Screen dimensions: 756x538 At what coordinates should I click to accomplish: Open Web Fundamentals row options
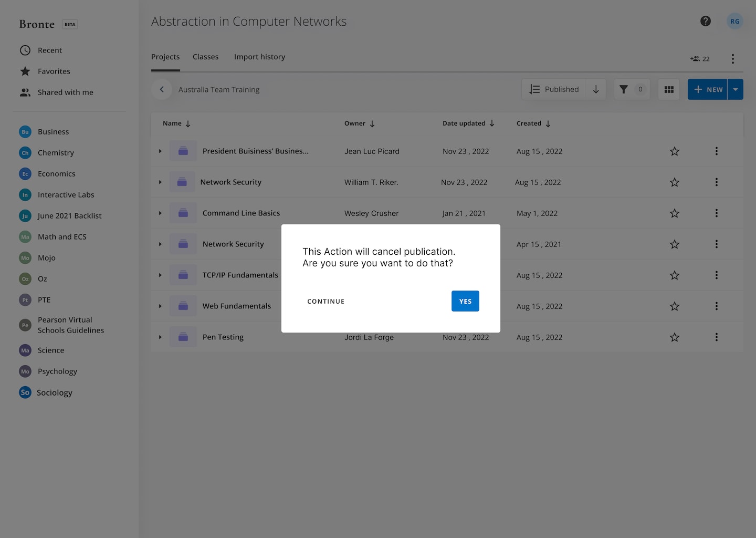[x=716, y=306]
